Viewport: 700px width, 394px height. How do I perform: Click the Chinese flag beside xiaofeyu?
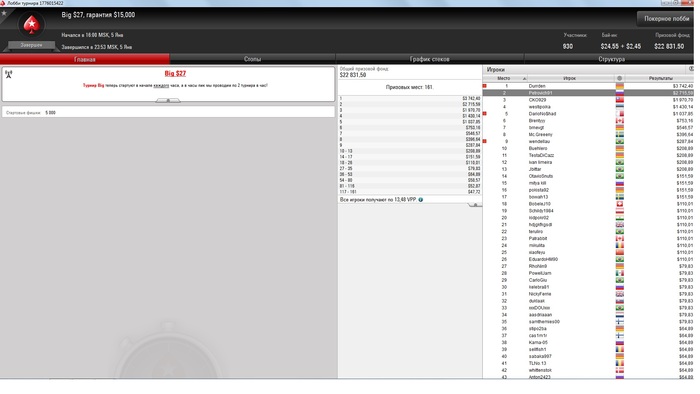pos(620,253)
